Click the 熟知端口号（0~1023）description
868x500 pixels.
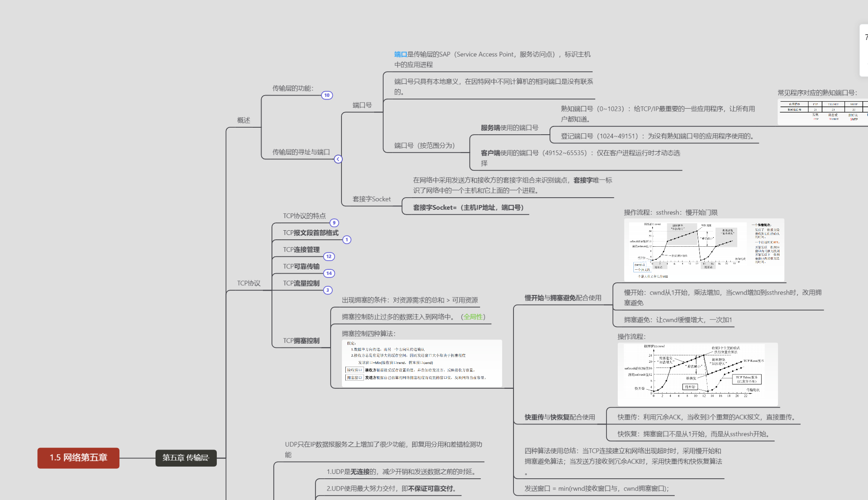[658, 114]
